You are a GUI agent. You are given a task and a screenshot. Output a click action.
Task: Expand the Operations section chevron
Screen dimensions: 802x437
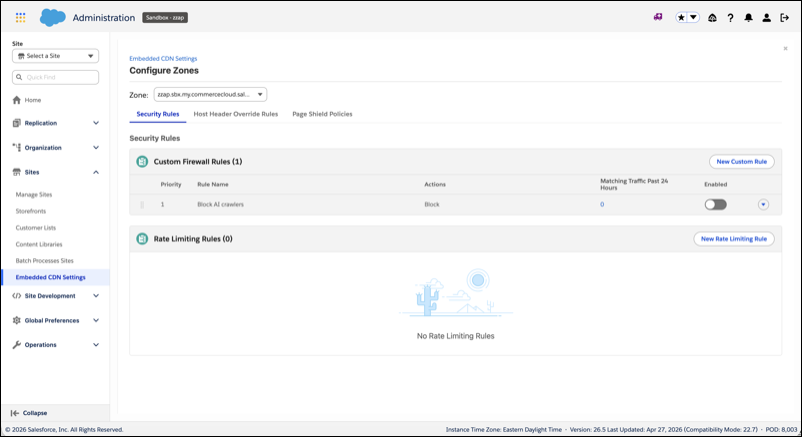pos(96,345)
